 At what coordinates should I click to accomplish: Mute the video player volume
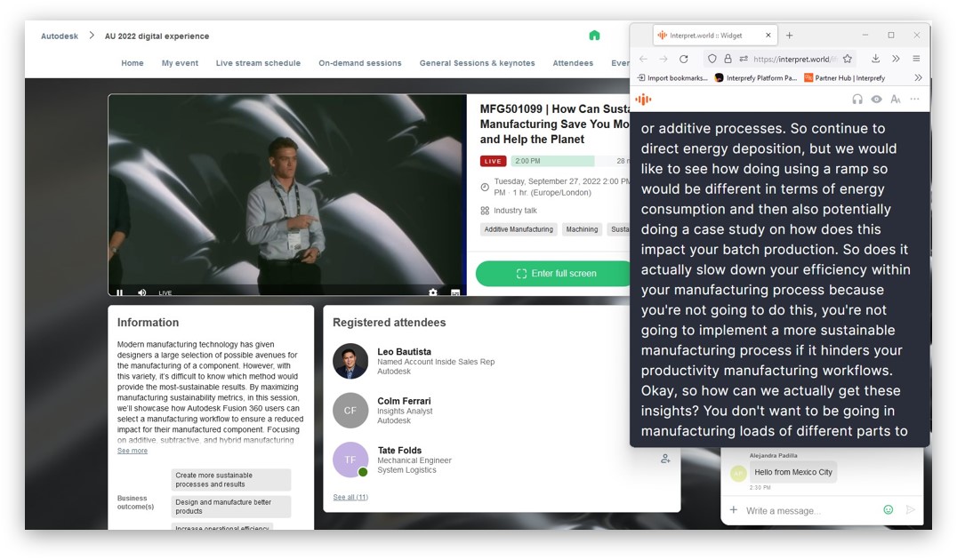pos(142,292)
